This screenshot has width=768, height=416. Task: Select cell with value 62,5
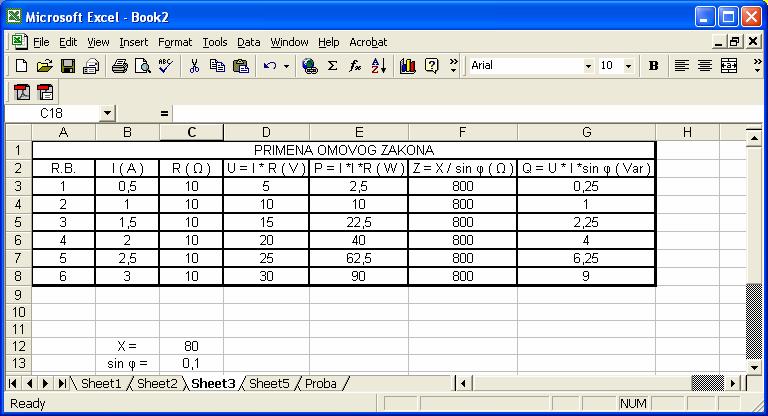pos(359,258)
